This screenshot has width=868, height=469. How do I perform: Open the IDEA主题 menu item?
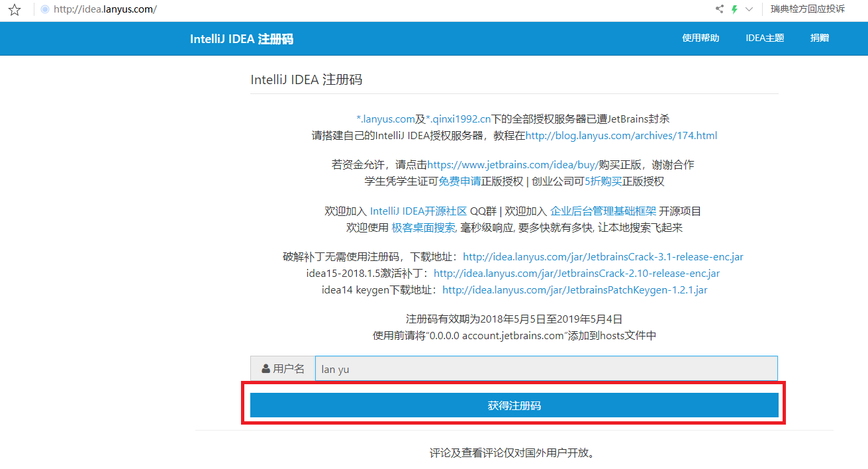click(765, 38)
